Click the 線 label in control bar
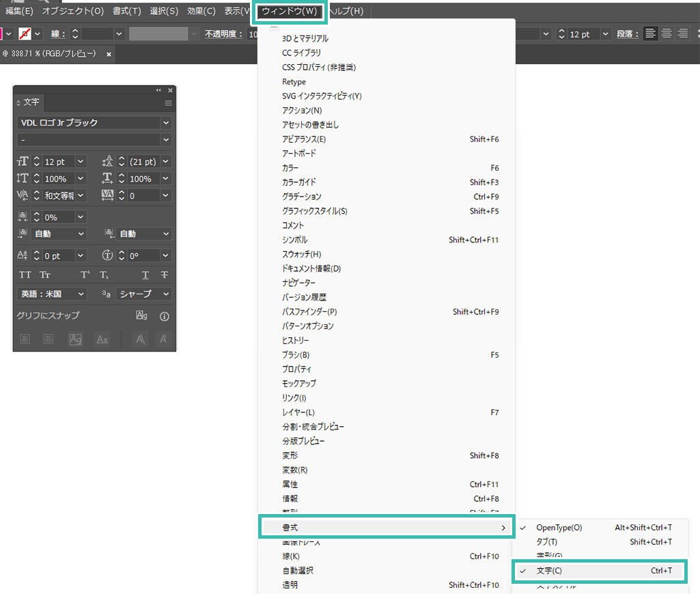Screen dimensions: 700x594 tap(57, 34)
